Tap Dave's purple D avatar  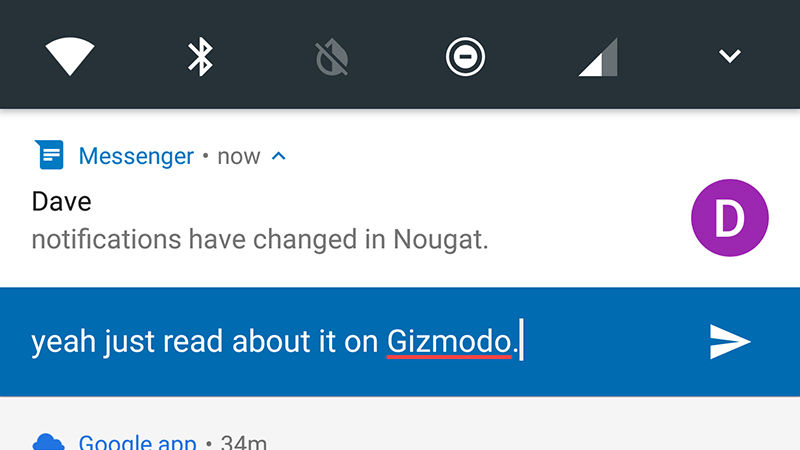[729, 217]
